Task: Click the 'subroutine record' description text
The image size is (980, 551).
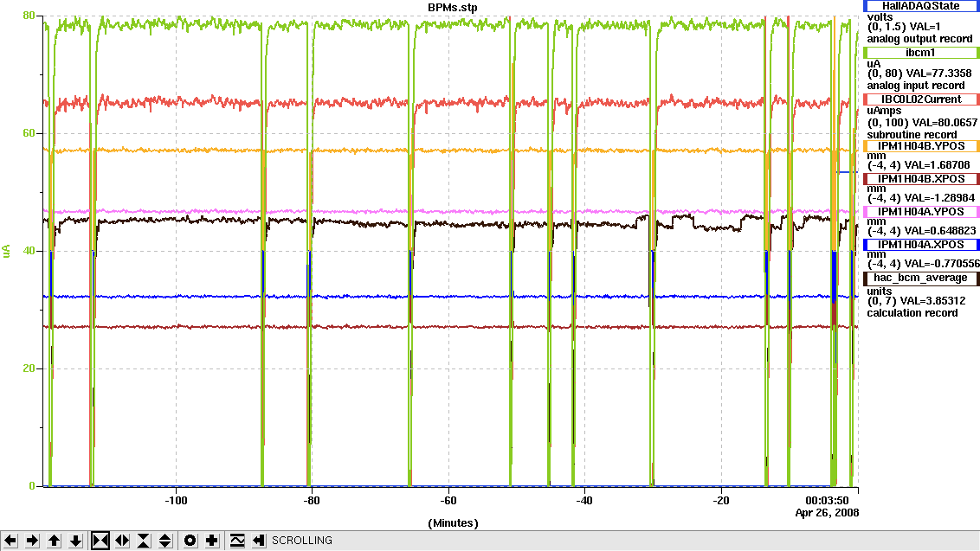Action: [912, 135]
